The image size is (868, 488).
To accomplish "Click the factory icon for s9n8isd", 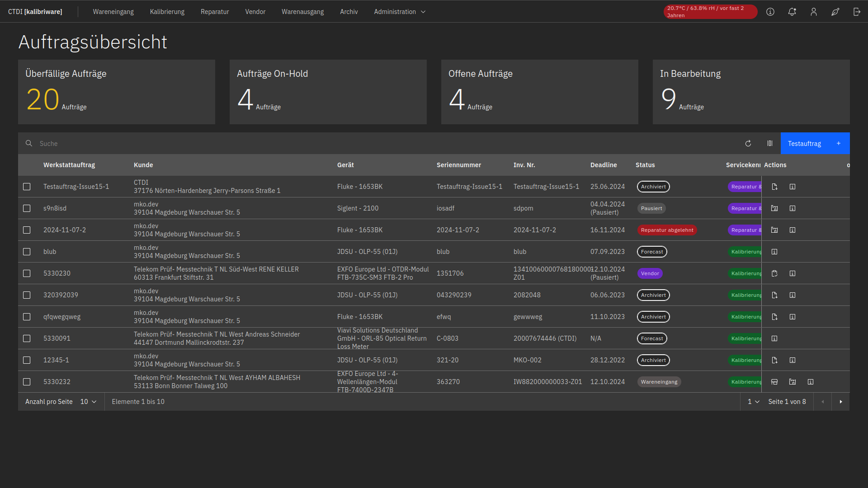I will tap(774, 208).
